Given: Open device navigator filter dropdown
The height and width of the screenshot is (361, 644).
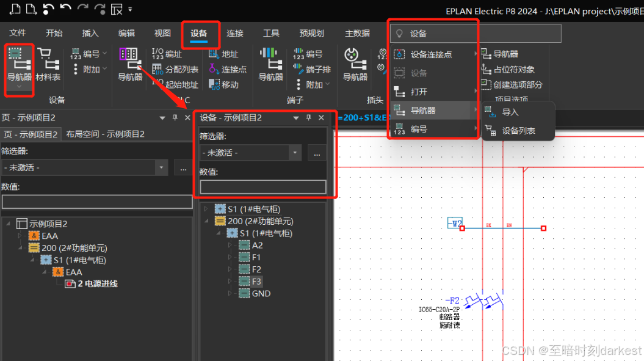Looking at the screenshot, I should point(295,153).
